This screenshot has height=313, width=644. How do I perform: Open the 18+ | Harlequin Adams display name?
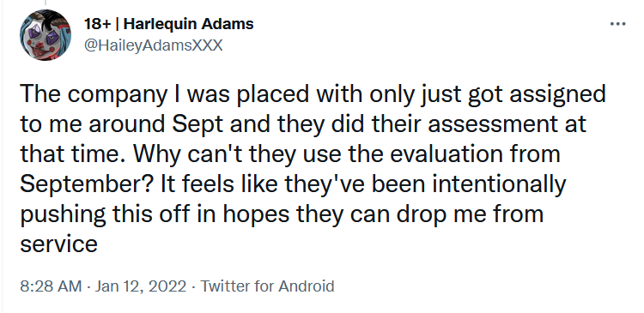click(169, 24)
